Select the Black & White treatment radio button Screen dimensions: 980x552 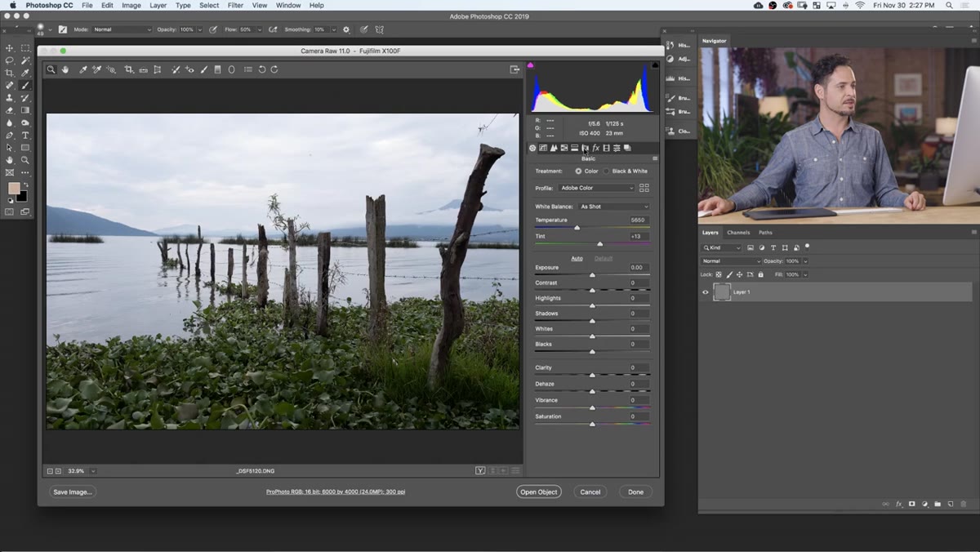(x=606, y=171)
